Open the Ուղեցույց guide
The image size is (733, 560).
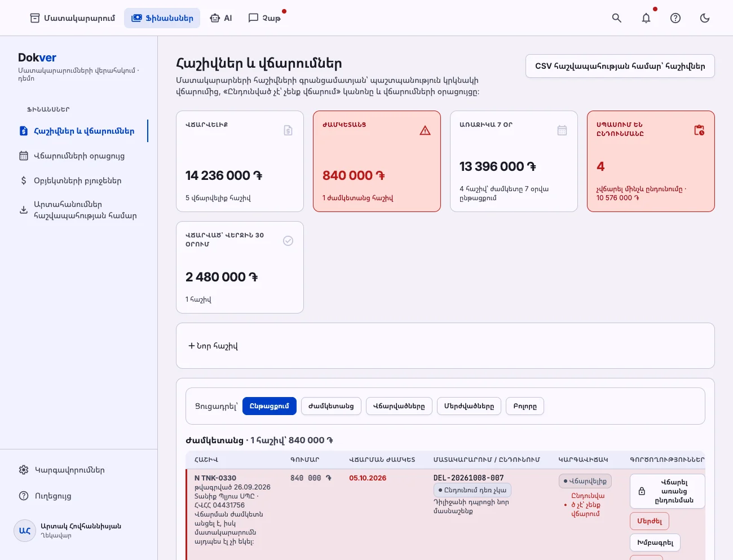point(79,496)
